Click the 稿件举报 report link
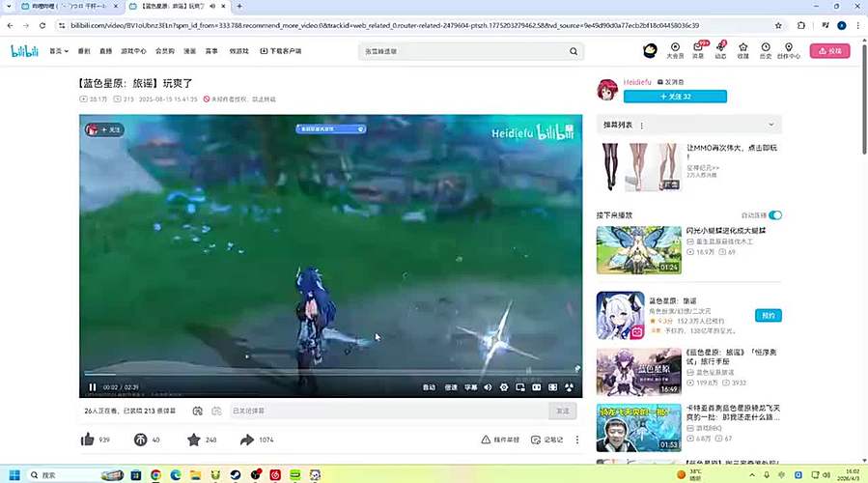This screenshot has height=483, width=868. (x=500, y=440)
